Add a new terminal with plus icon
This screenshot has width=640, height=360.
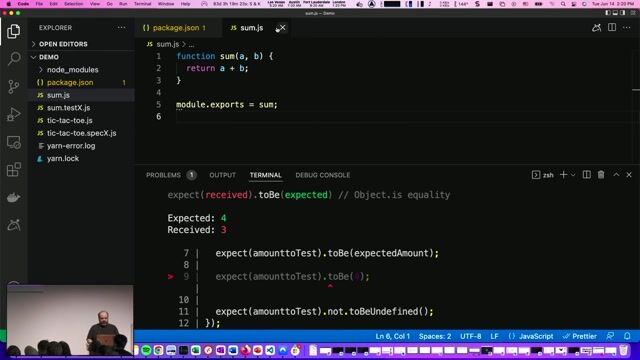[x=563, y=175]
